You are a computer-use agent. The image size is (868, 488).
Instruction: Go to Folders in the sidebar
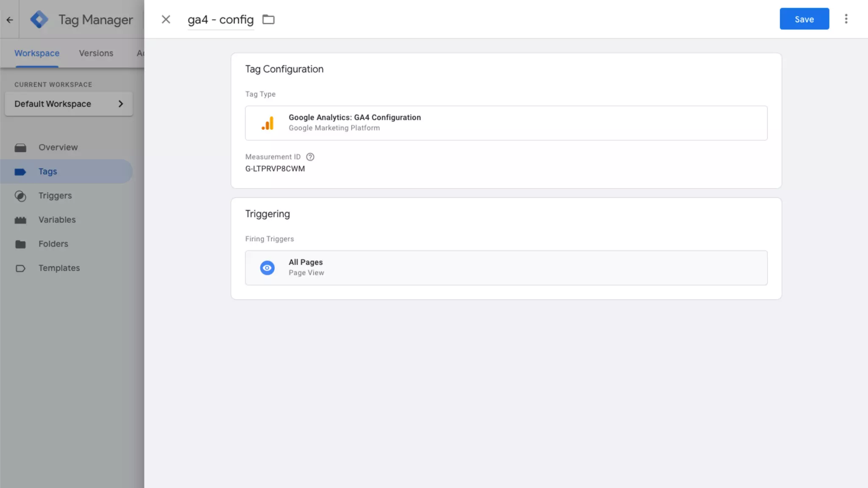tap(53, 244)
